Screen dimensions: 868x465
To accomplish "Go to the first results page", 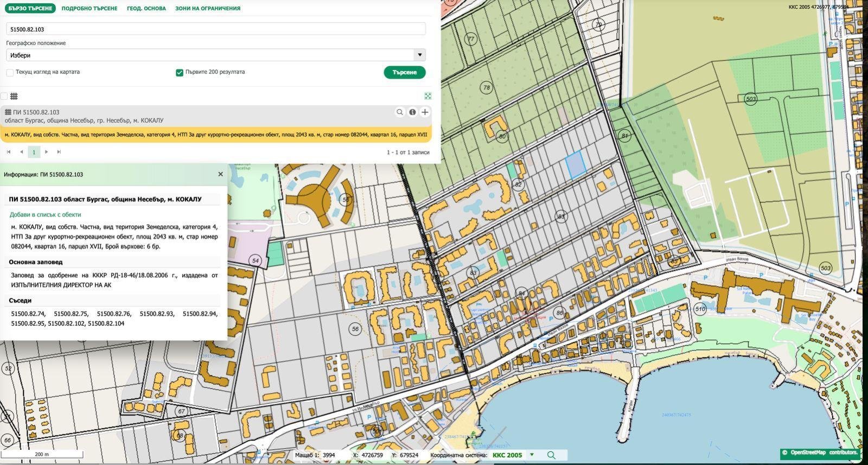I will [x=9, y=152].
